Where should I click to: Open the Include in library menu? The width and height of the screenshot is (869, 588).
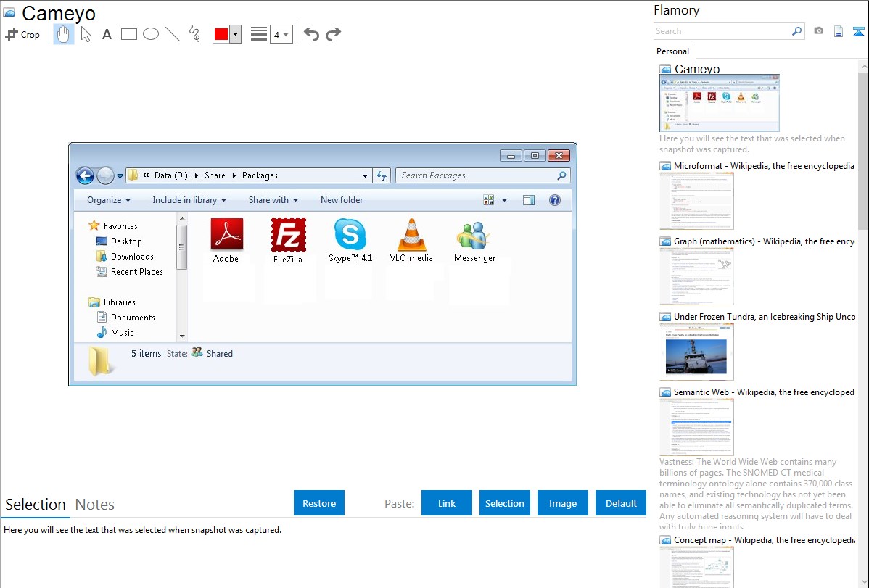click(x=189, y=200)
